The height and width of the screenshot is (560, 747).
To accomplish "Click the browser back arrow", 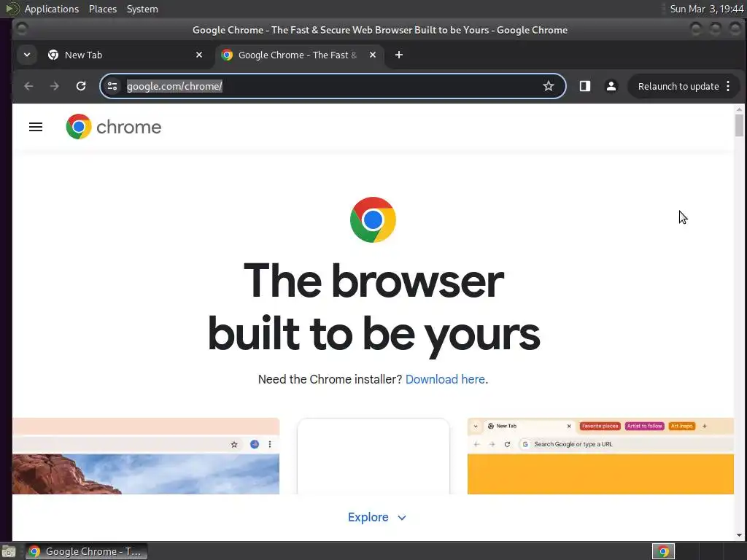I will tap(28, 86).
